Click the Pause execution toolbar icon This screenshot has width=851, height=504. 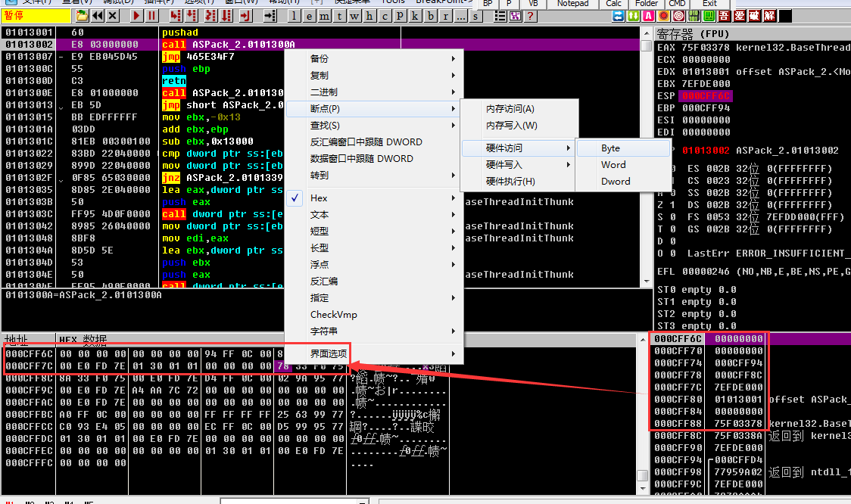tap(151, 15)
